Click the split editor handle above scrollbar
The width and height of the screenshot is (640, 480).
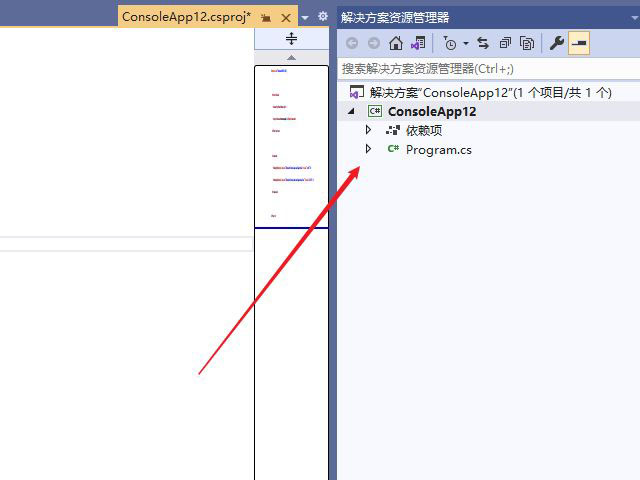coord(291,39)
